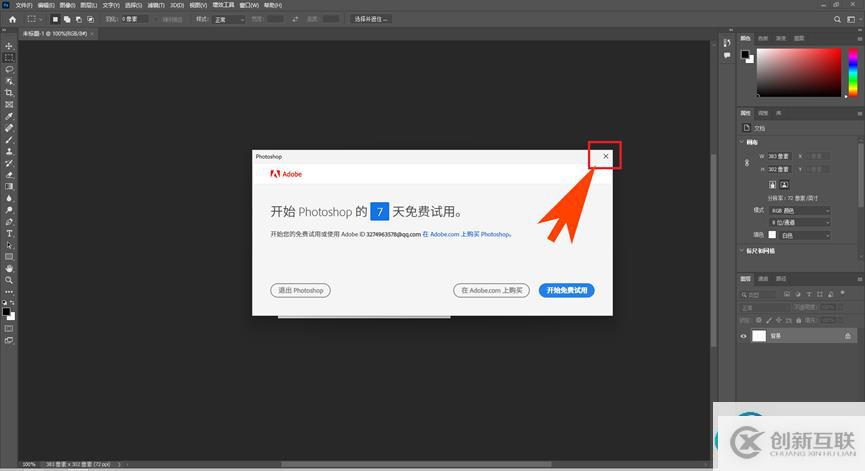Click 开始免费试用 button in dialog
Image resolution: width=865 pixels, height=471 pixels.
(567, 290)
